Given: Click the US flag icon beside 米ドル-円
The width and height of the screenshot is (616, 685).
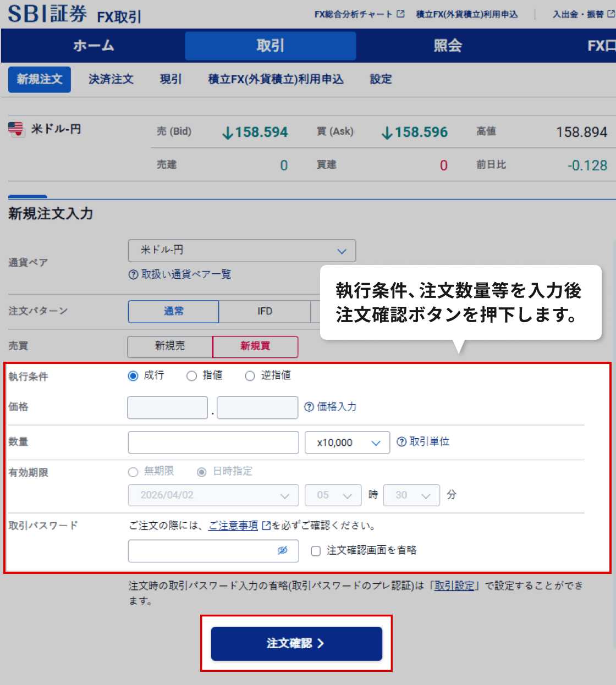Looking at the screenshot, I should pos(16,129).
